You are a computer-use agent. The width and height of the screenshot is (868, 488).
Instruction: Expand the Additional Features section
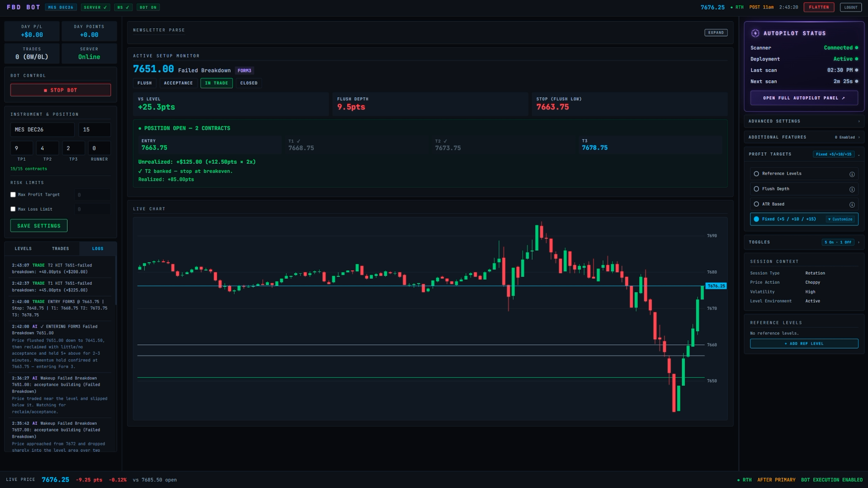[804, 137]
